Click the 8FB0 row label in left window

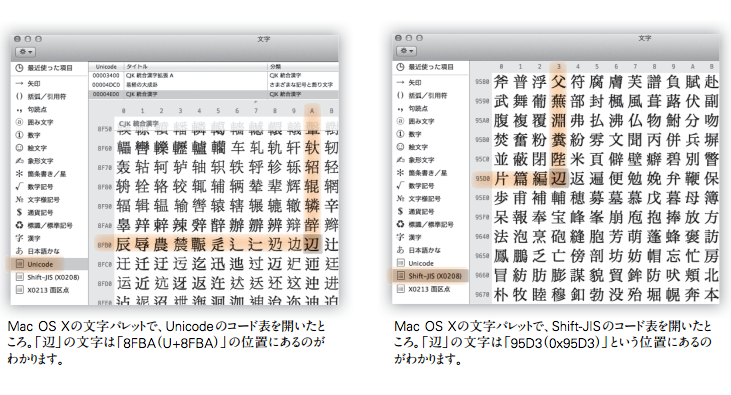coord(104,245)
